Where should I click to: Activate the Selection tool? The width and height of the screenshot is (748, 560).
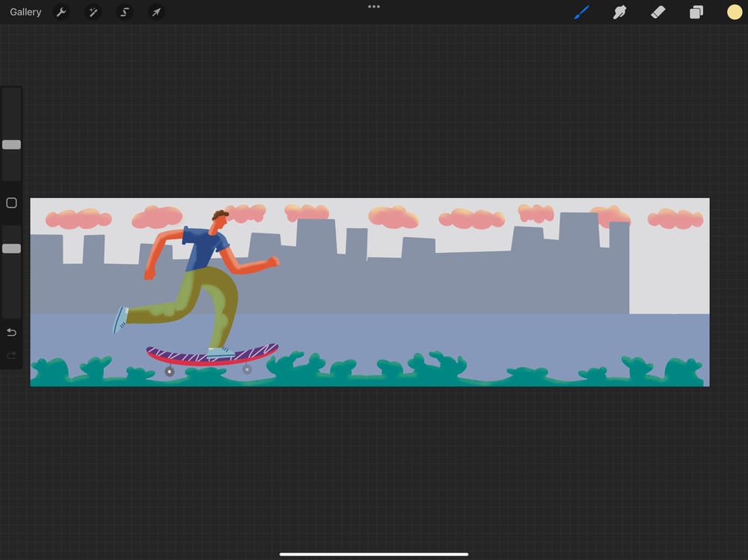pyautogui.click(x=124, y=12)
